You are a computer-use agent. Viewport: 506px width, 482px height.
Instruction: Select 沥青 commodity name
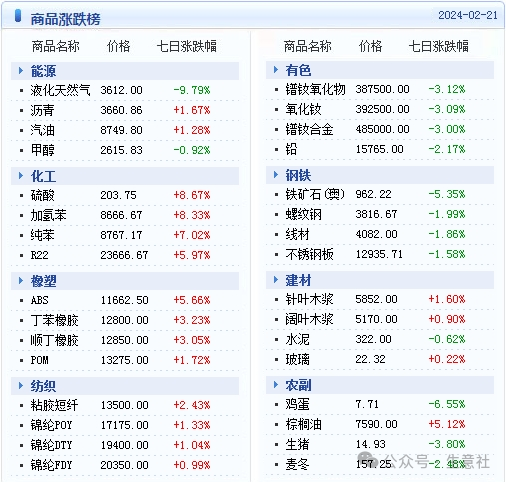tap(42, 110)
